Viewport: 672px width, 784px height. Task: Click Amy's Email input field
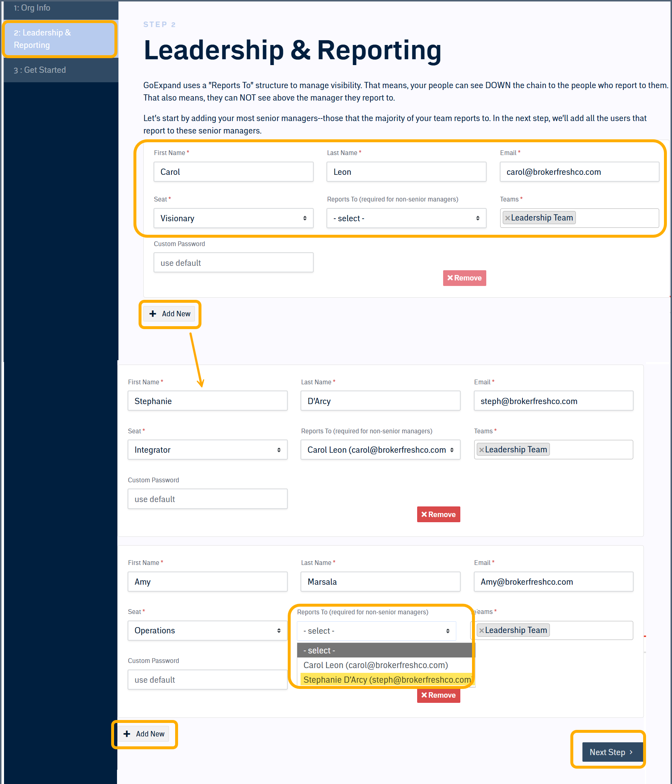[553, 581]
